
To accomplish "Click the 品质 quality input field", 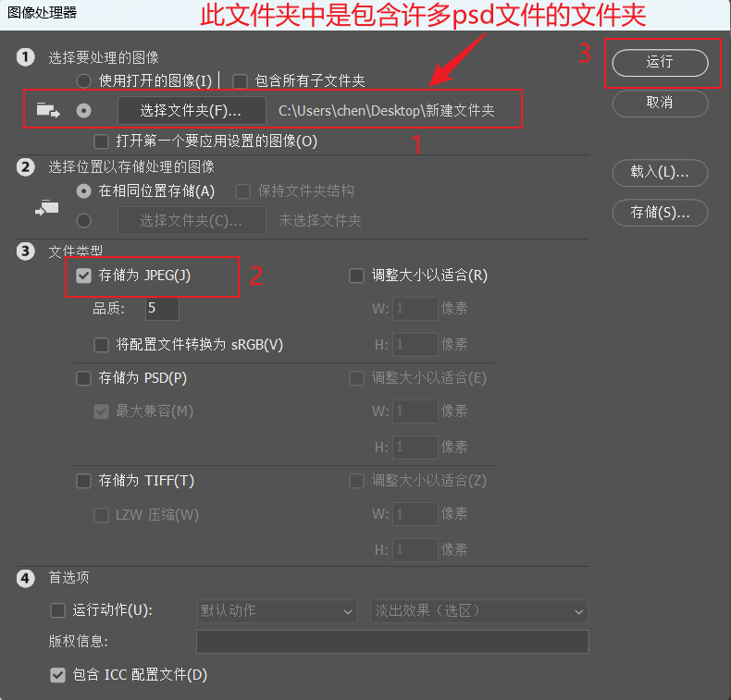I will 162,308.
